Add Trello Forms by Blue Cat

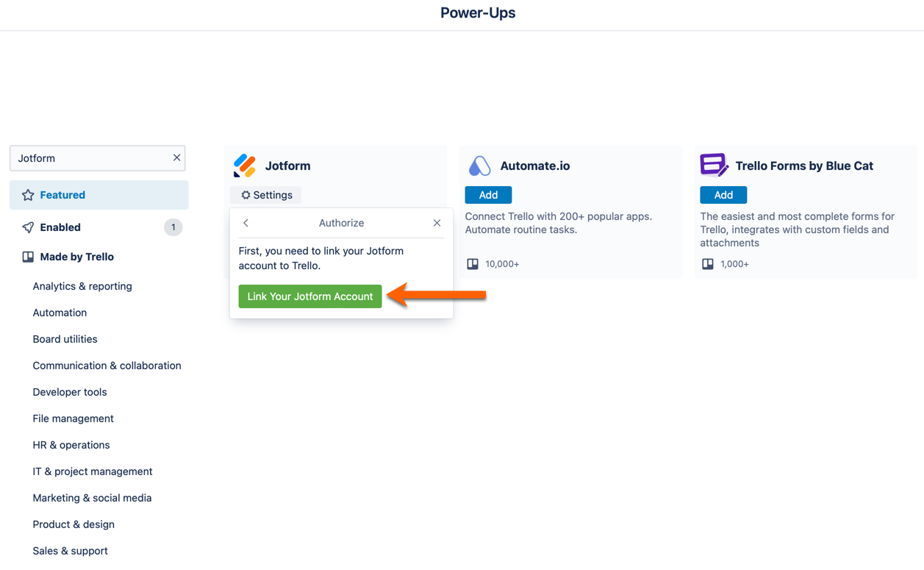723,195
